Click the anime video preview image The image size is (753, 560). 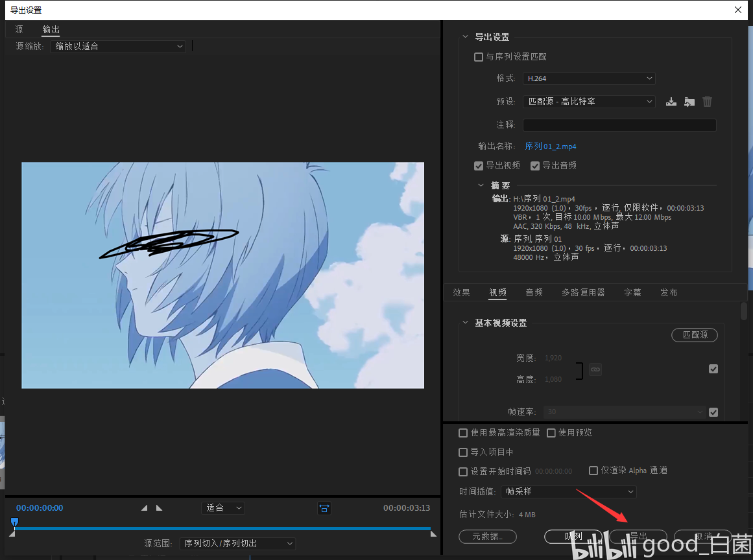[x=223, y=275]
